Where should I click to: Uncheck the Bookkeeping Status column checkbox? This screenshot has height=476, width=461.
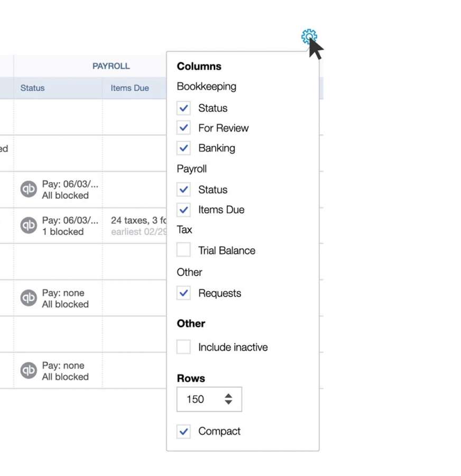point(183,108)
